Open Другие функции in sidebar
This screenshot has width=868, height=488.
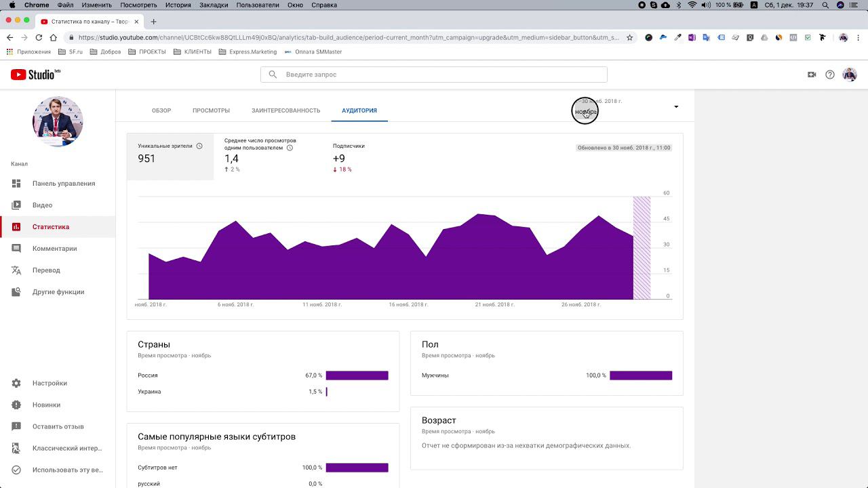58,292
